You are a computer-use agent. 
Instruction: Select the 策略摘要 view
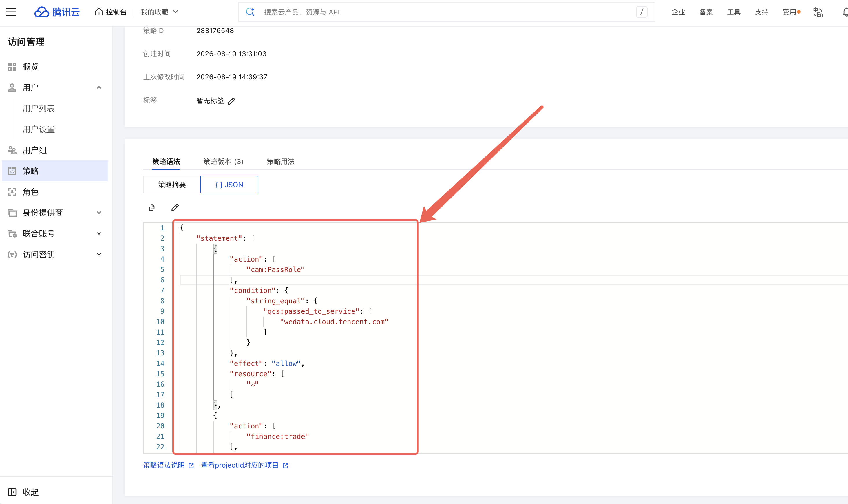click(172, 185)
